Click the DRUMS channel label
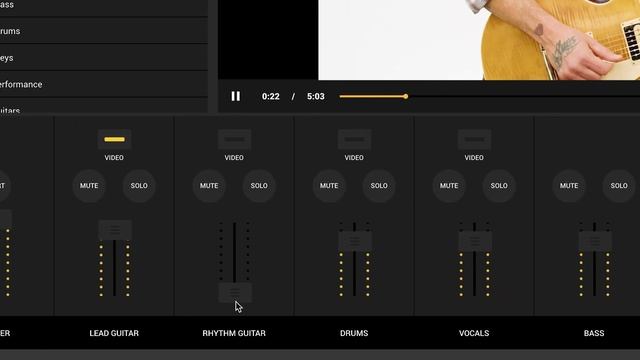The image size is (640, 360). pos(354,333)
